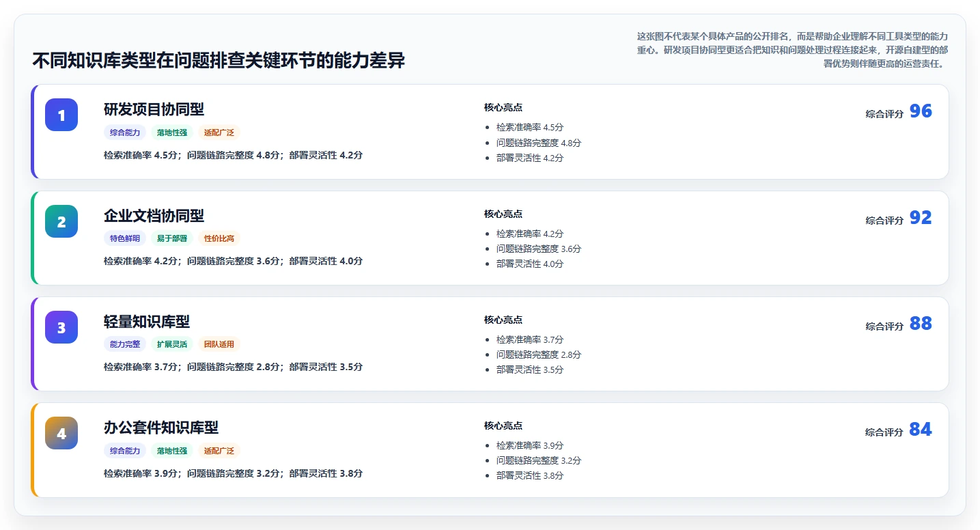Click 适配广泛 tag in 研发项目协同型 card

(219, 132)
